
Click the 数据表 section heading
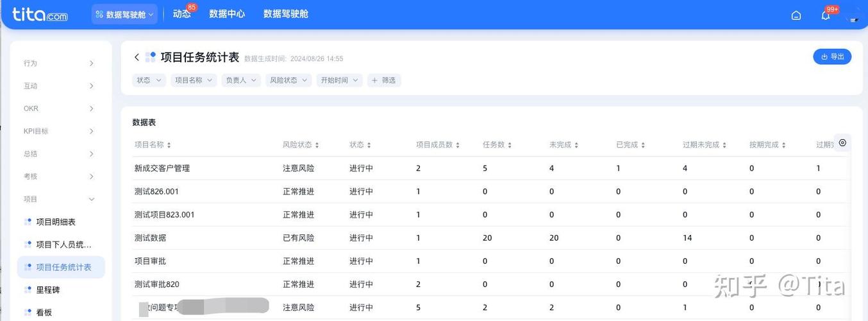[x=144, y=122]
